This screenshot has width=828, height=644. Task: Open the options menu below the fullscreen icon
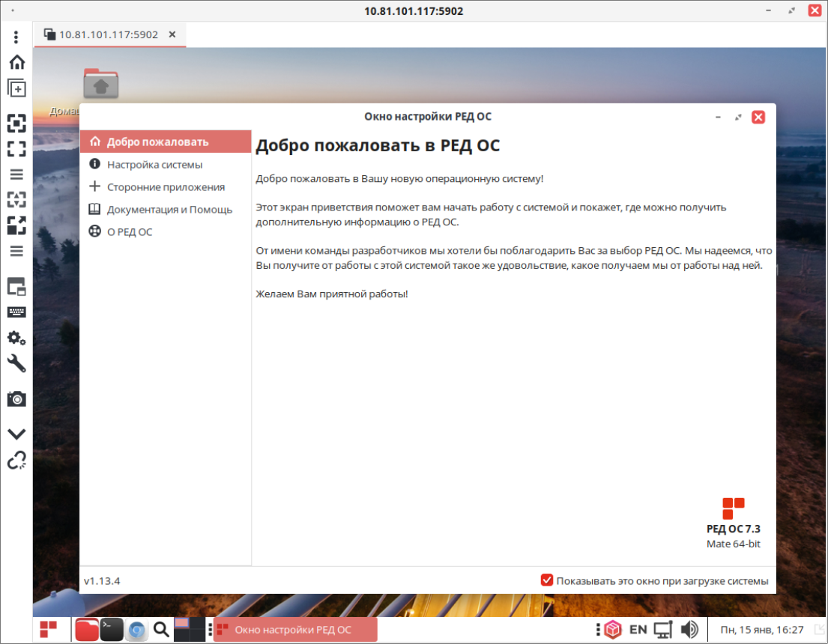[17, 174]
